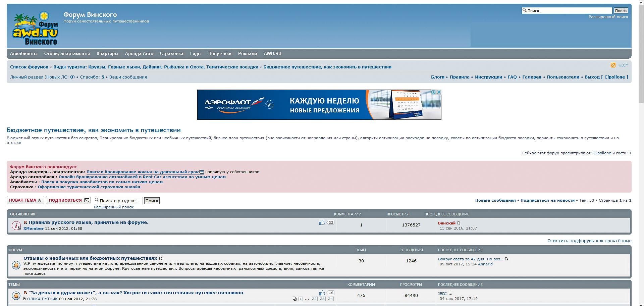The height and width of the screenshot is (306, 644).
Task: Click the Поиск button next to section search
Action: tap(152, 201)
